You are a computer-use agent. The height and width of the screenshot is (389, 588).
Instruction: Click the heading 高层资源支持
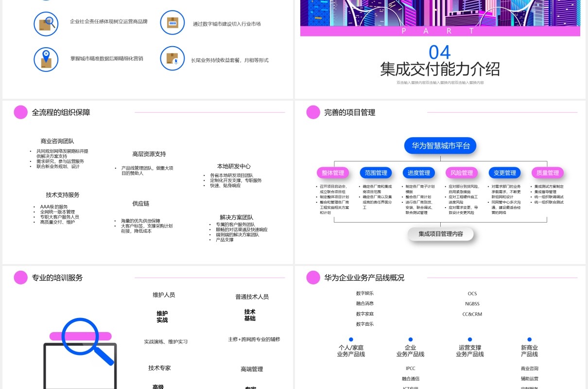[149, 154]
